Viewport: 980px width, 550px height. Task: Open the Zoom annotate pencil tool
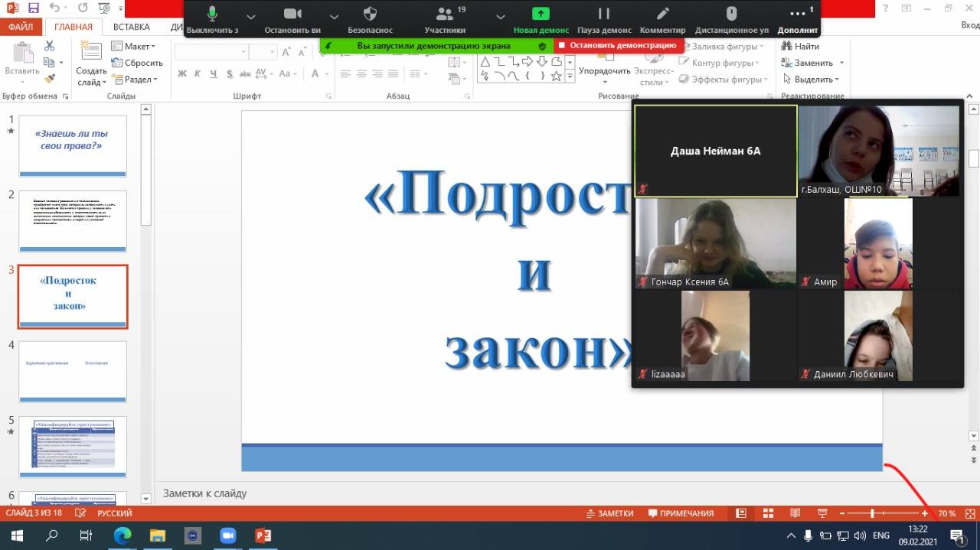(x=662, y=15)
